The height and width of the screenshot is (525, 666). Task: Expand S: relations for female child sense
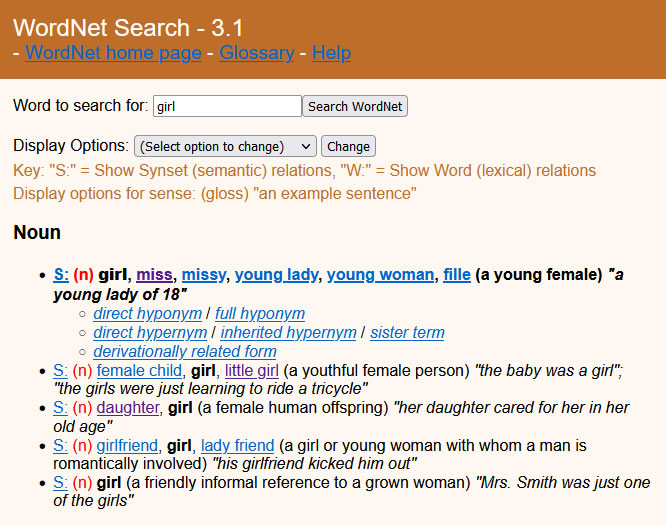60,371
